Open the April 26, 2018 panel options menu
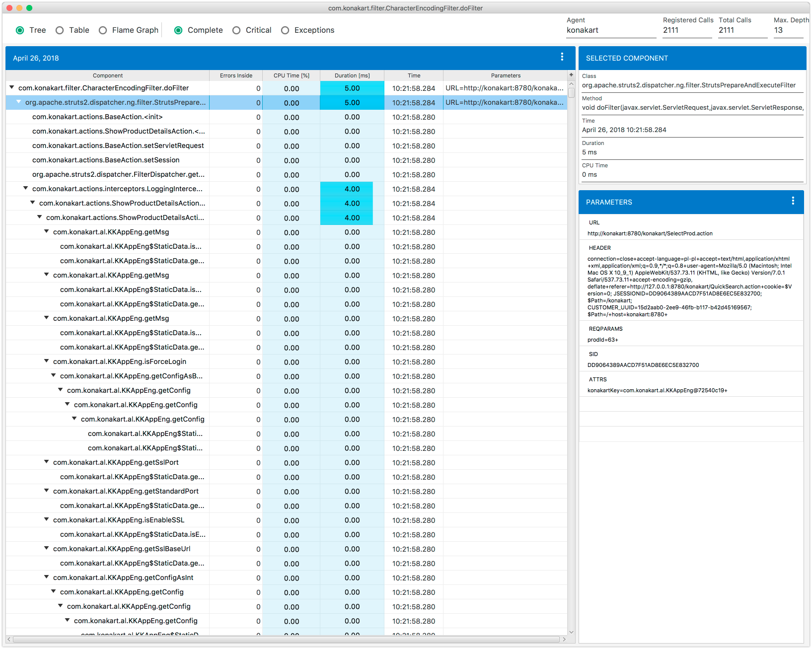812x649 pixels. click(562, 57)
